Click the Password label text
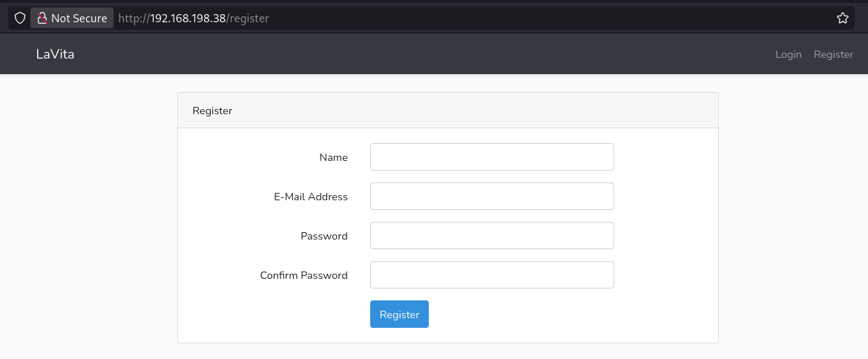868x359 pixels. 324,236
